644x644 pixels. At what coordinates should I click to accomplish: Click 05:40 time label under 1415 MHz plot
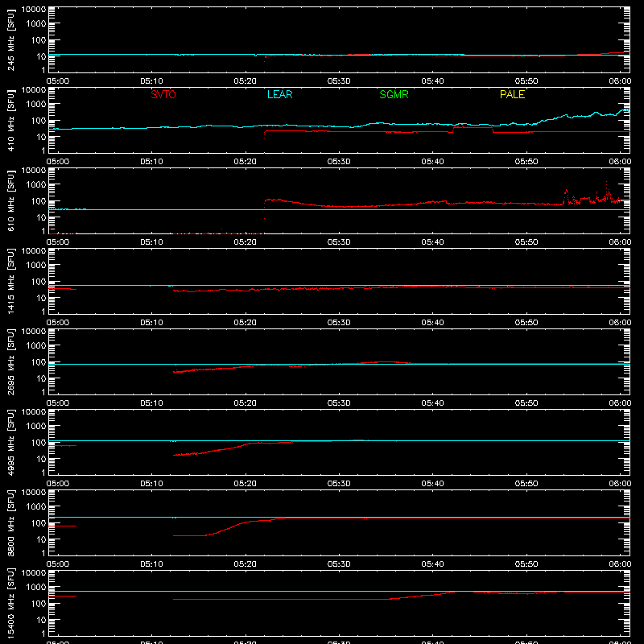coord(432,323)
